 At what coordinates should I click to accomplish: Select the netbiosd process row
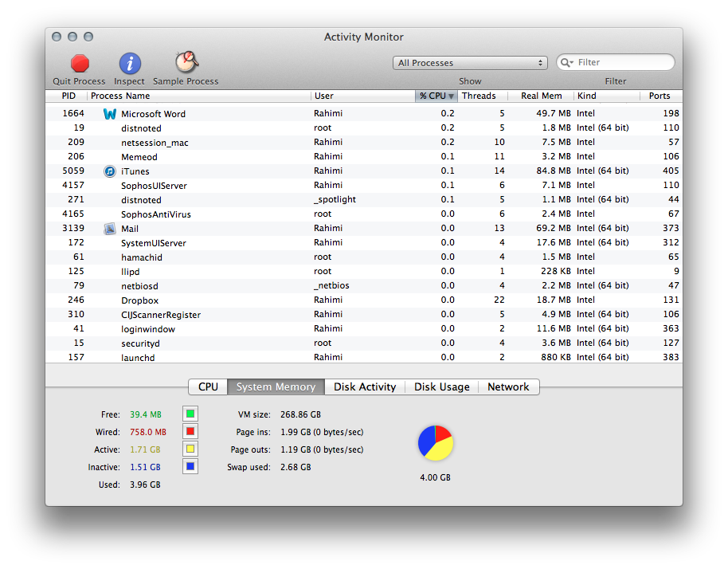pos(364,286)
